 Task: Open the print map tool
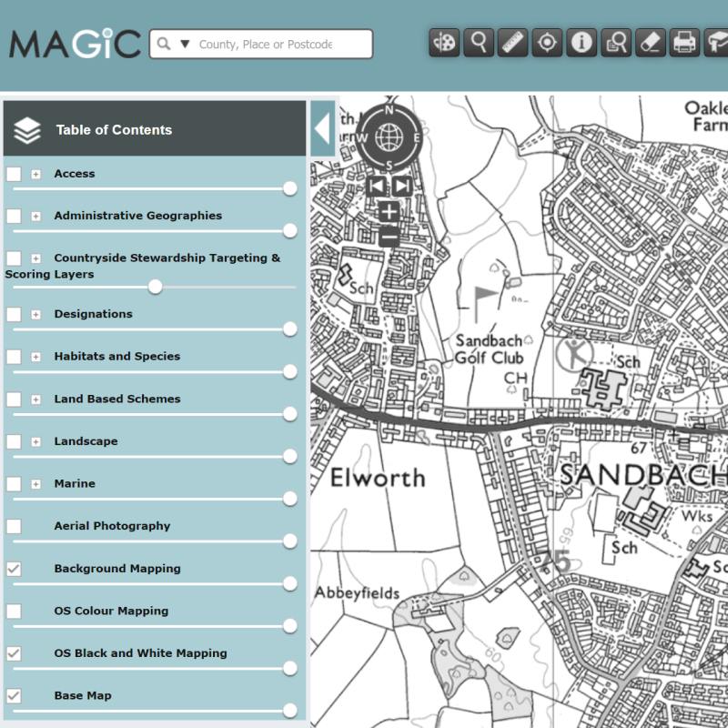[685, 43]
